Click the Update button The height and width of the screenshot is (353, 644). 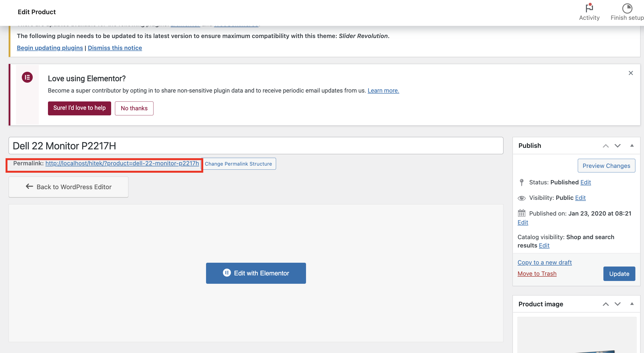click(619, 274)
